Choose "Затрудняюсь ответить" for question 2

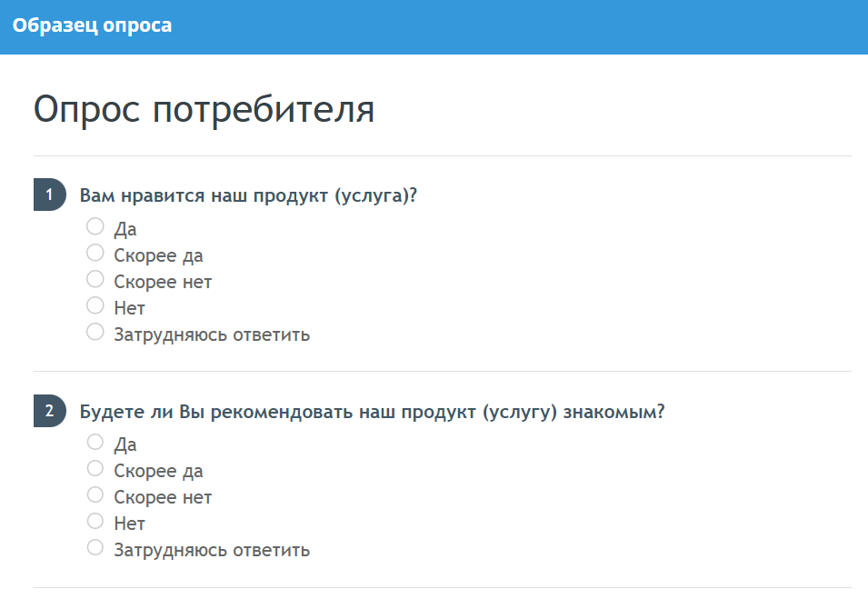95,547
